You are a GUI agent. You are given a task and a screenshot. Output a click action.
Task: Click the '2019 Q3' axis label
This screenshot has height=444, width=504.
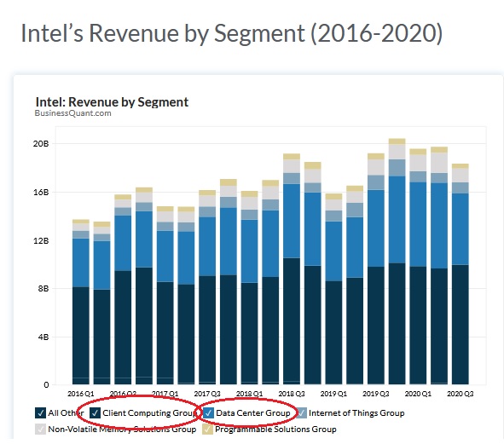click(x=376, y=394)
